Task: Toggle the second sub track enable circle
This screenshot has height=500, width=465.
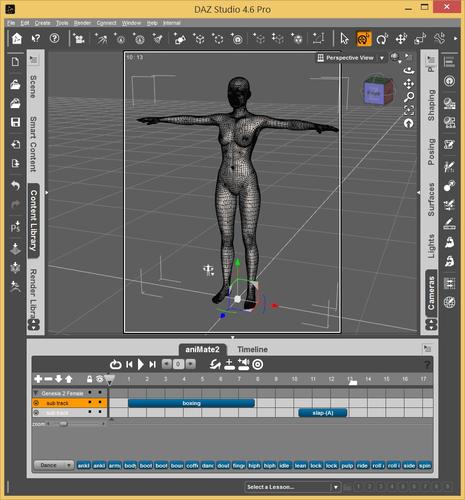Action: (x=36, y=413)
